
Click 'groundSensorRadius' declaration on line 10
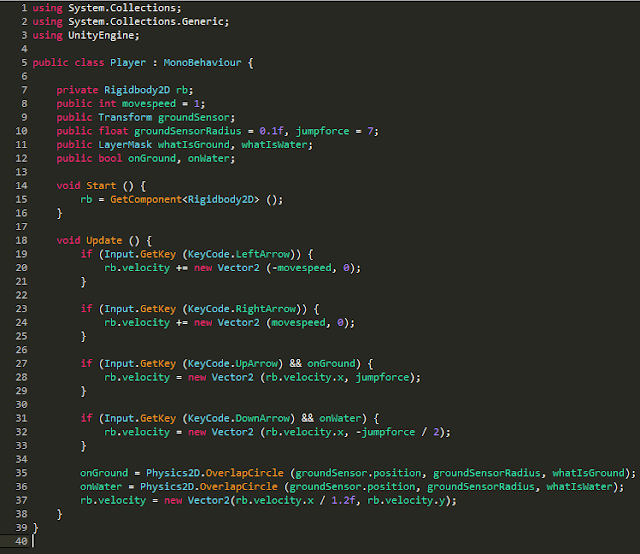click(188, 131)
